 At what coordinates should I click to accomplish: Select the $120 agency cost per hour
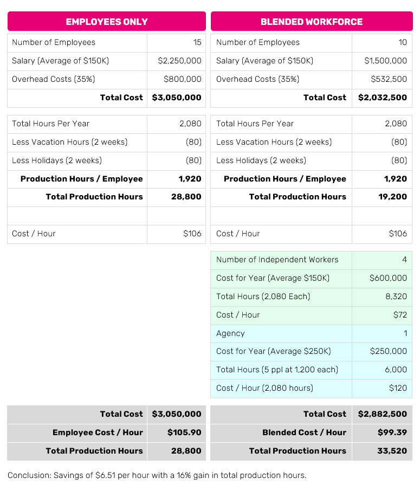pos(398,388)
